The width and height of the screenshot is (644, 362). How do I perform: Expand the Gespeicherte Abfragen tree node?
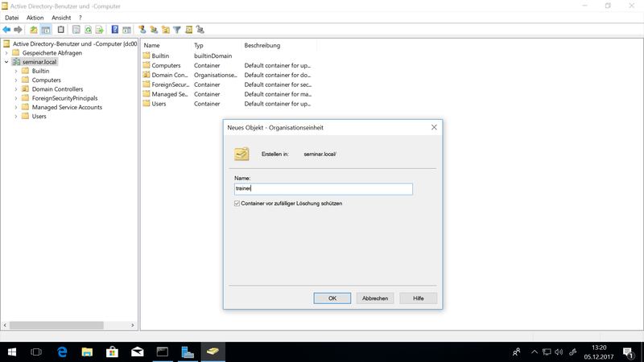6,53
